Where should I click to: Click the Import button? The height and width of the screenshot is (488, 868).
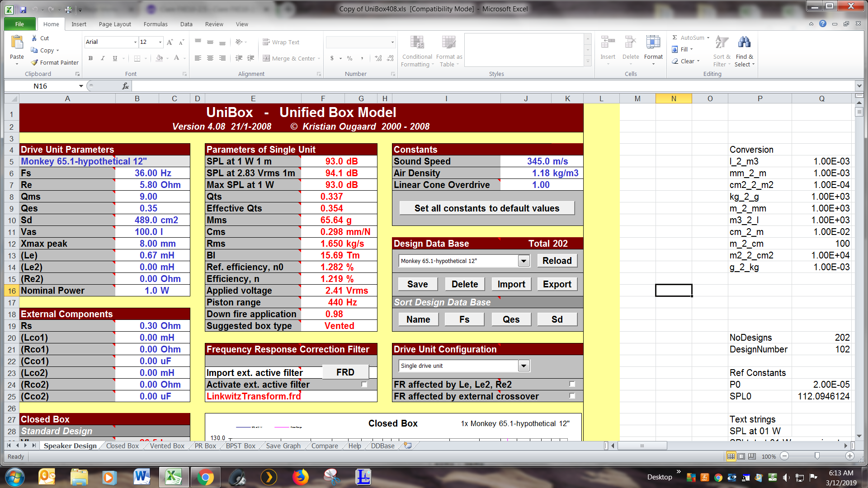(x=511, y=284)
